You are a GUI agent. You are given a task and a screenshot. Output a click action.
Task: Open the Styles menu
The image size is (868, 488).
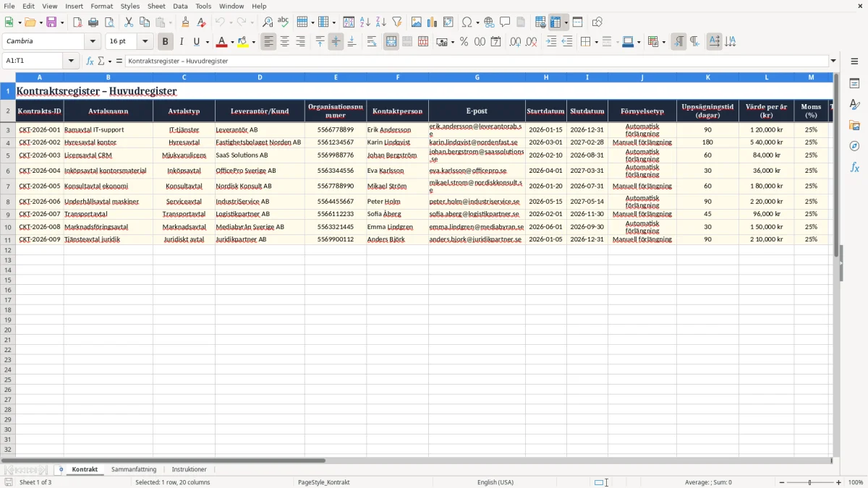pyautogui.click(x=130, y=6)
